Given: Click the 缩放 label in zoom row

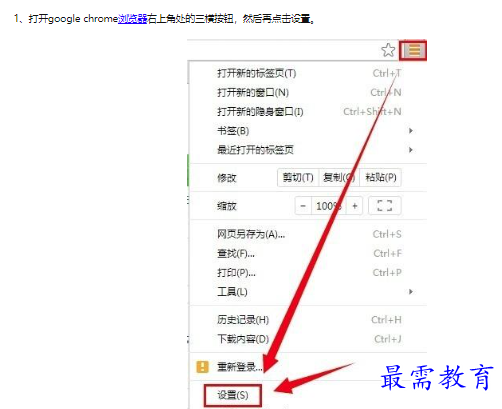Looking at the screenshot, I should coord(227,206).
